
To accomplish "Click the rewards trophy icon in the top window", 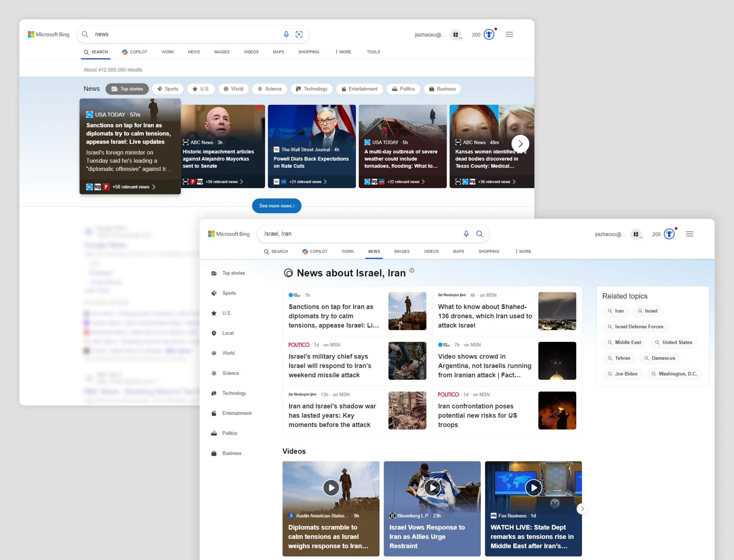I will (489, 34).
